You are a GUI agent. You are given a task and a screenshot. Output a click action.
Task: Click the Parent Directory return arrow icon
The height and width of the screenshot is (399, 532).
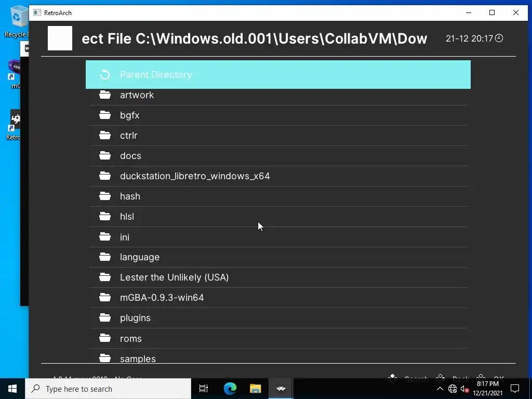tap(105, 75)
